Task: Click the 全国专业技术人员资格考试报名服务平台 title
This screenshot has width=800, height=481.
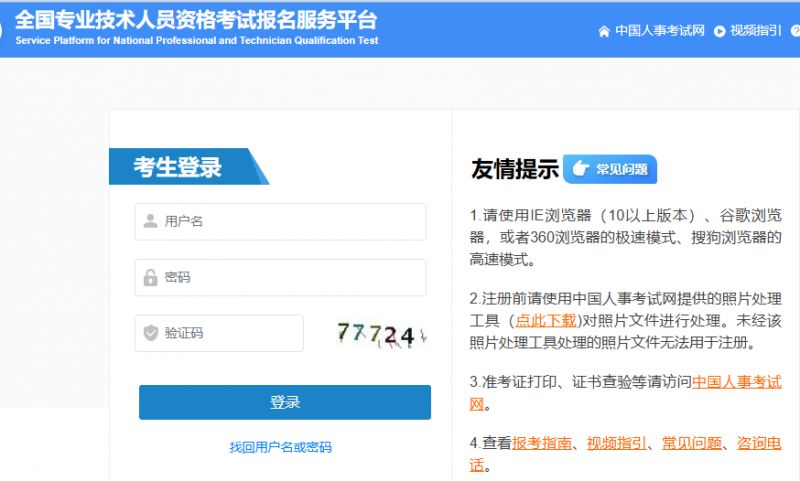Action: 196,20
